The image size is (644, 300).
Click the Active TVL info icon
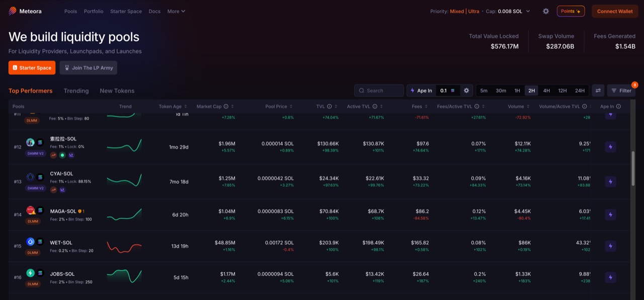pos(374,107)
